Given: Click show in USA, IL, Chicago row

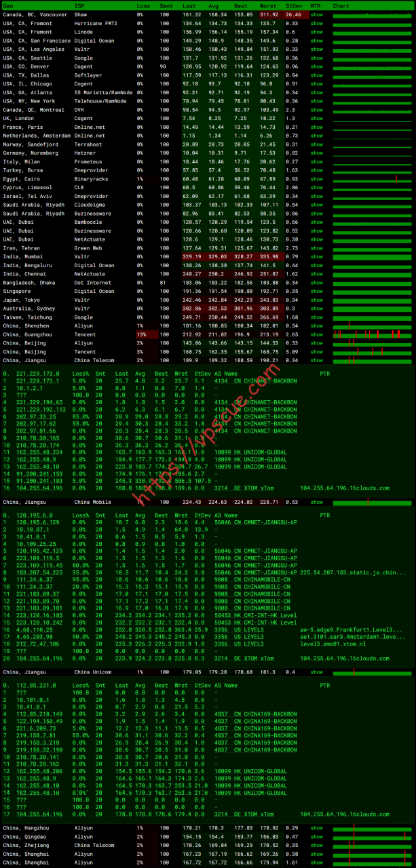Looking at the screenshot, I should pos(317,83).
